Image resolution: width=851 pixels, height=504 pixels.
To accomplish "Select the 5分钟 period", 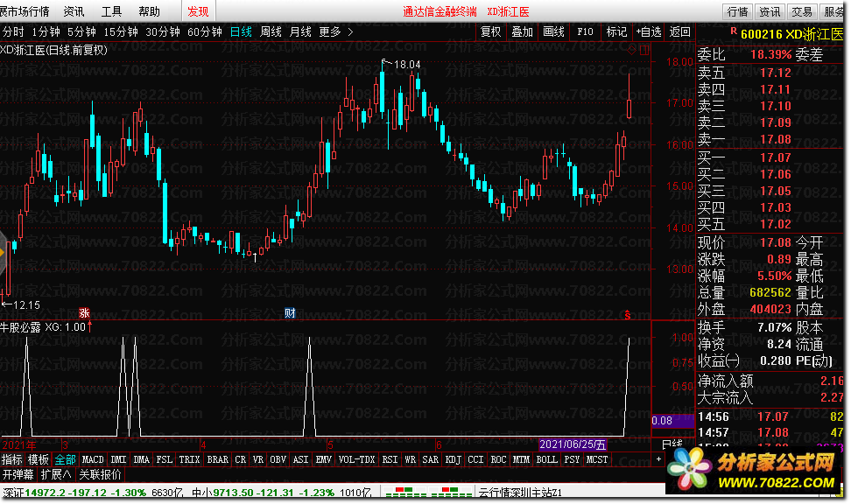I will click(82, 32).
